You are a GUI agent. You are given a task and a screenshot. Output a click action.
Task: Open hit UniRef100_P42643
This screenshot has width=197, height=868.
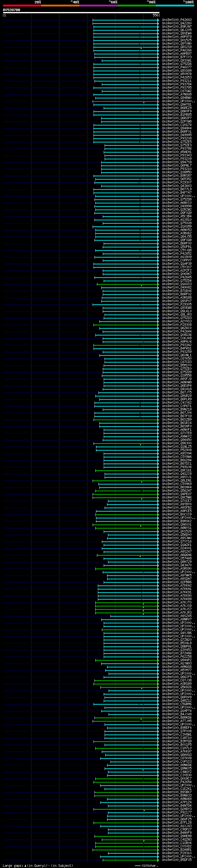click(x=177, y=20)
